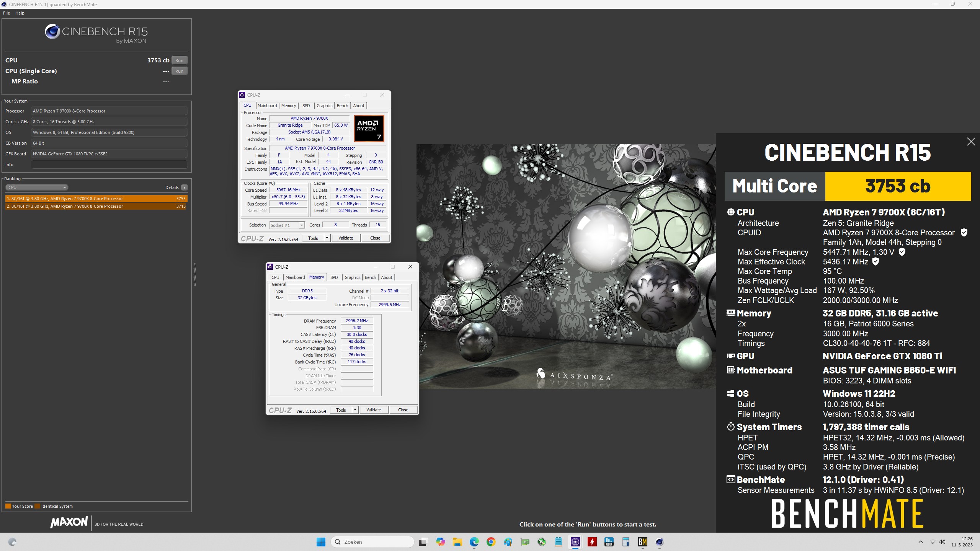Close the BenchMate result overlay with X
Screen dimensions: 980x551
click(x=971, y=142)
